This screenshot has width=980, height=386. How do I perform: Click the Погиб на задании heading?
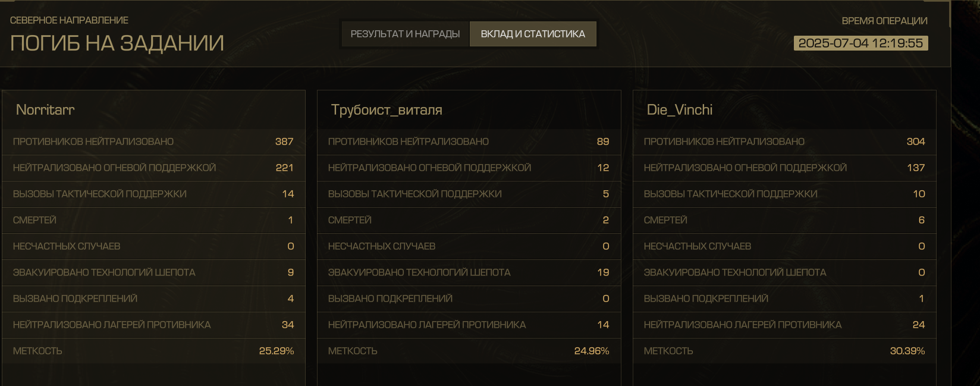pos(117,43)
